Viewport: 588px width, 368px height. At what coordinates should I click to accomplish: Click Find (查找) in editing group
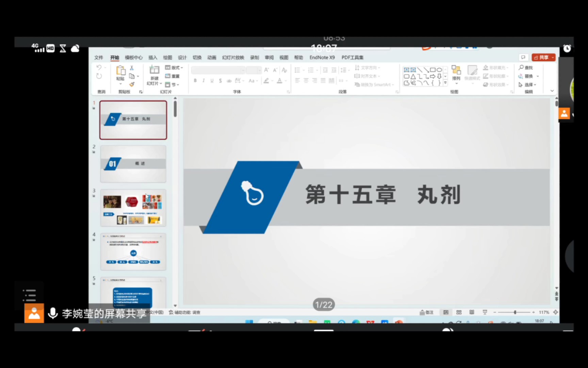pyautogui.click(x=526, y=67)
